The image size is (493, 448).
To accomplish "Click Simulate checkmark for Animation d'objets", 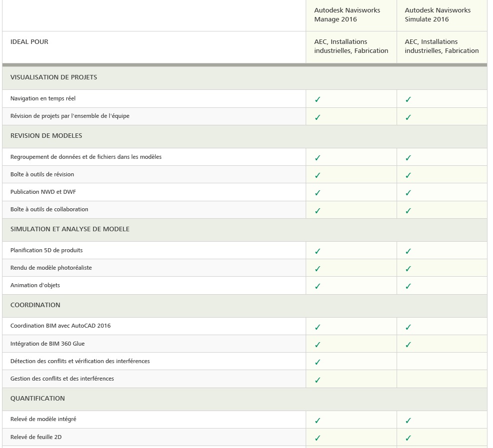I will pyautogui.click(x=408, y=286).
